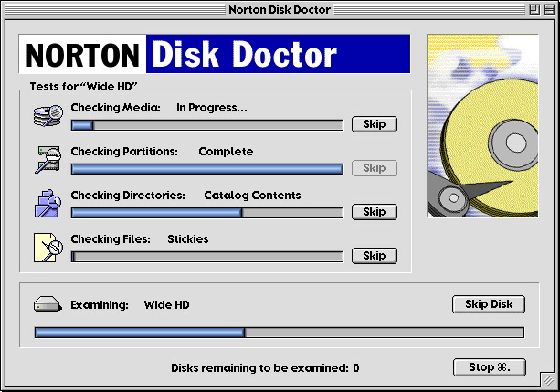Click the 'Checking Media:' label

point(115,108)
